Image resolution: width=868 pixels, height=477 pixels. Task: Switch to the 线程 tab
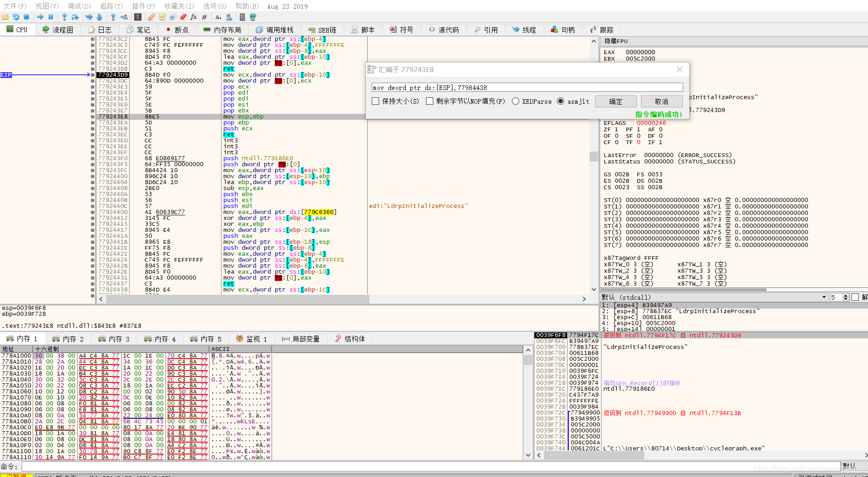point(524,29)
